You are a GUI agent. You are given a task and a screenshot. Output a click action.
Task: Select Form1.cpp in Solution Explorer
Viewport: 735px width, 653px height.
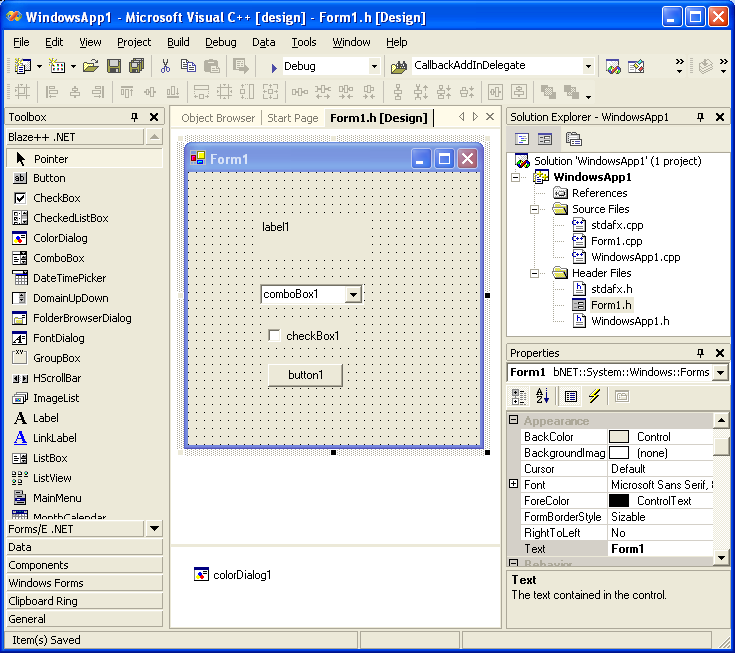[616, 241]
